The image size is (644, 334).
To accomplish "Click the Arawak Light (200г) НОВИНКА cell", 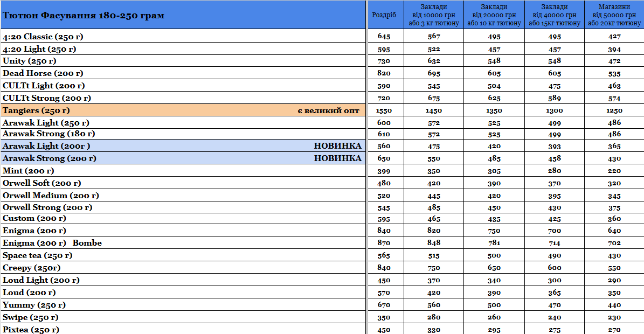I will tap(183, 146).
